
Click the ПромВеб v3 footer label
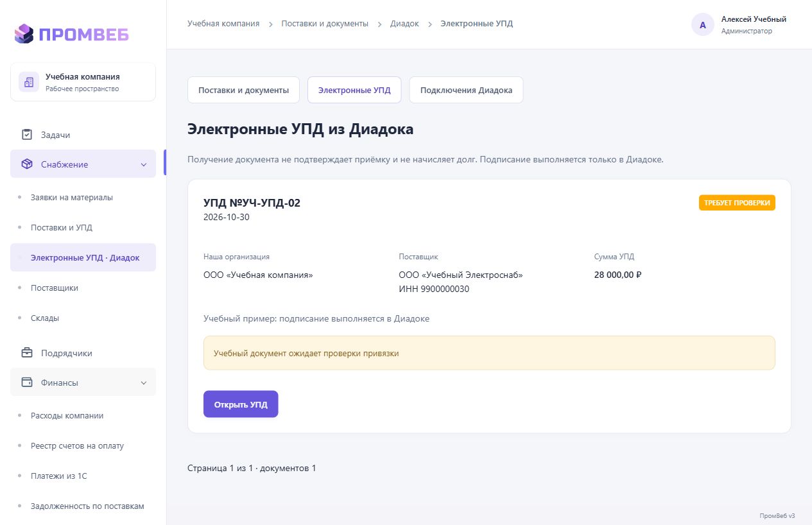[x=777, y=515]
